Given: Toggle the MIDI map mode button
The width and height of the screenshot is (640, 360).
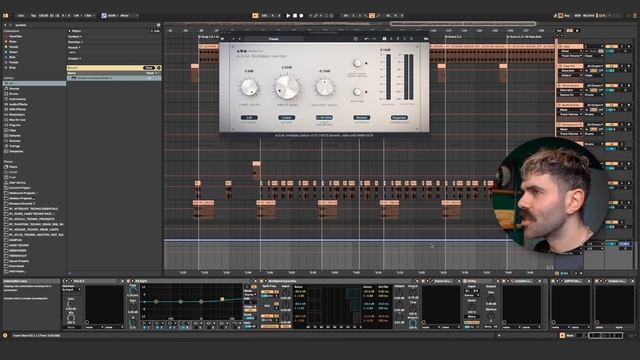Looking at the screenshot, I should coord(578,16).
